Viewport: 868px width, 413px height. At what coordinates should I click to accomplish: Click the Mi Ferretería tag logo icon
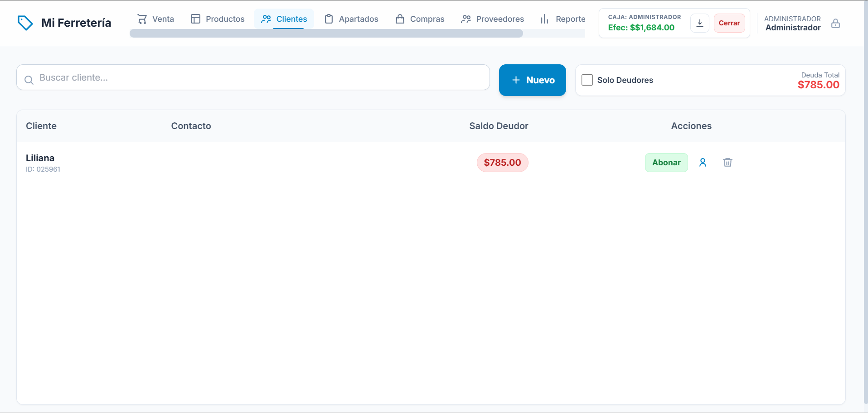point(25,23)
